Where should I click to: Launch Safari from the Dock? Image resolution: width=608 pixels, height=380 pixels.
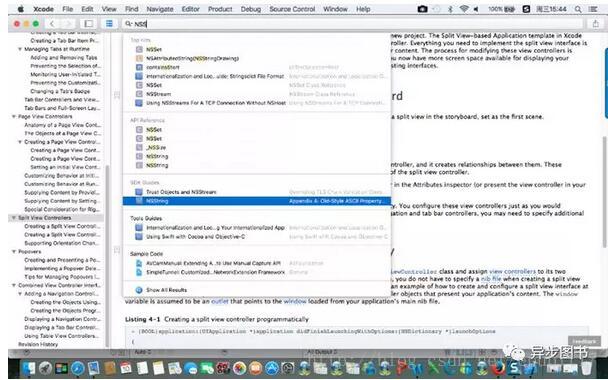tap(78, 368)
